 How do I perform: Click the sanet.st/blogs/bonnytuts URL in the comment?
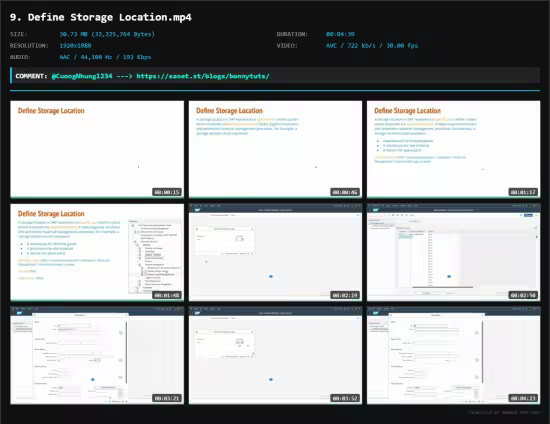[x=203, y=76]
